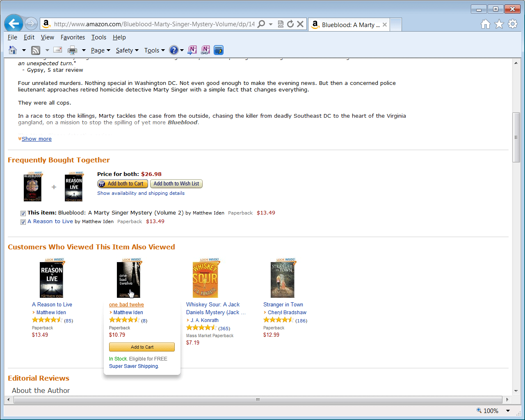Click Add both to Cart button
This screenshot has height=420, width=525.
[123, 184]
